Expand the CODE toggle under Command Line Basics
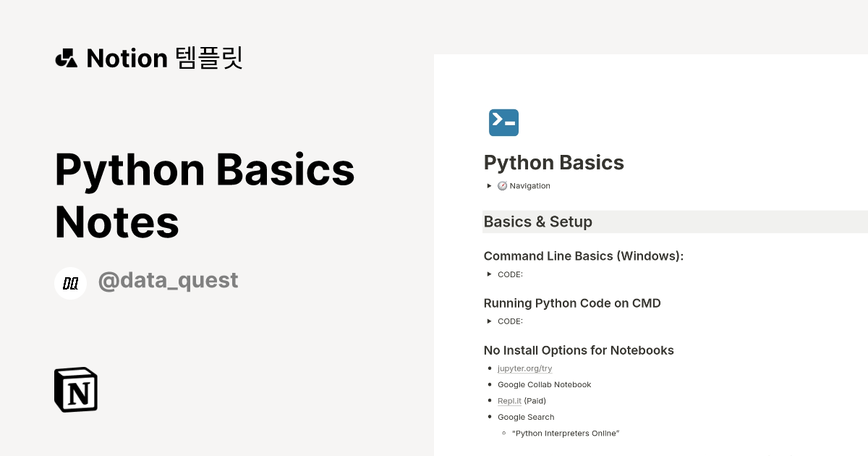868x456 pixels. coord(489,274)
